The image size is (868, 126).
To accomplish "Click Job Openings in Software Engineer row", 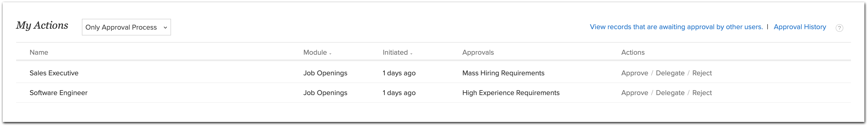I will tap(325, 93).
